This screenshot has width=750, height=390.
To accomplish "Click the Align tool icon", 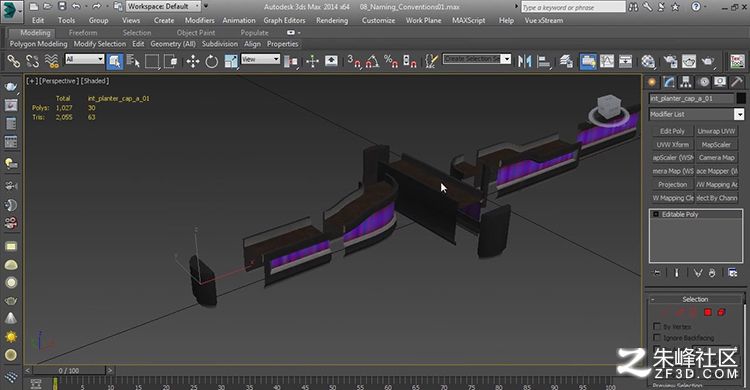I will [x=544, y=61].
